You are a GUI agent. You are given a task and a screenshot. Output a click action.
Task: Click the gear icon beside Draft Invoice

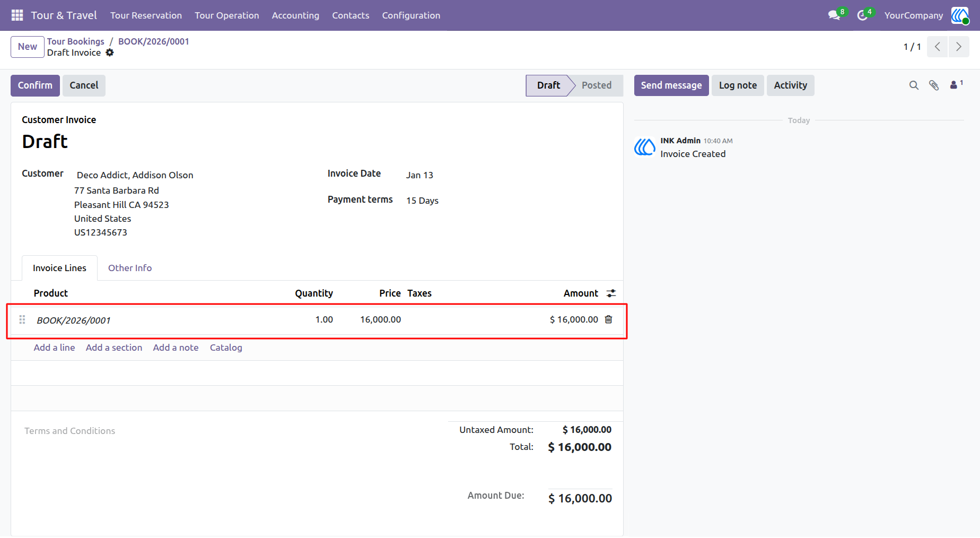[x=110, y=53]
